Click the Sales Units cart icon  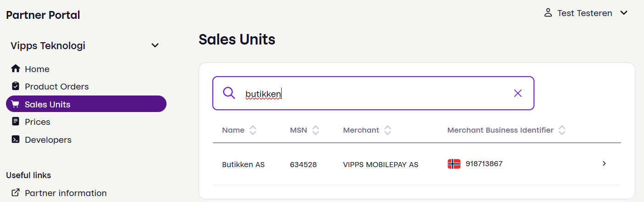pos(16,104)
